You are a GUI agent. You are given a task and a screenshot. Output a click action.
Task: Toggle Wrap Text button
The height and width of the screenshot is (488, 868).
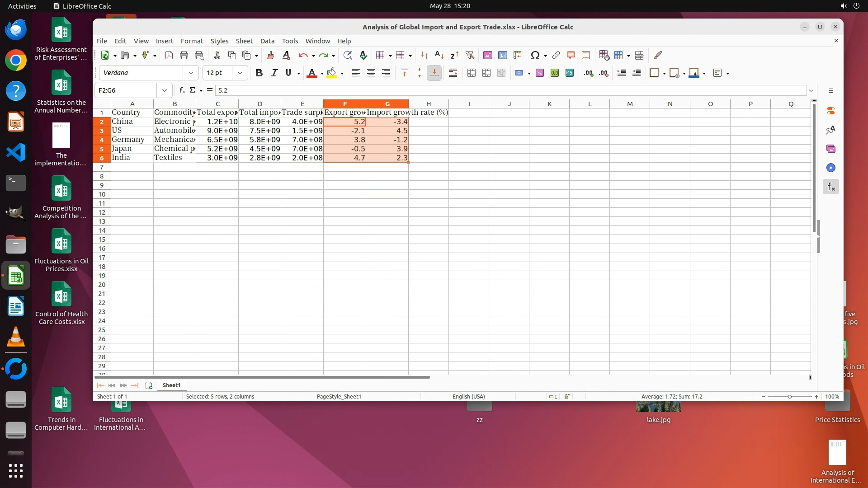coord(453,73)
